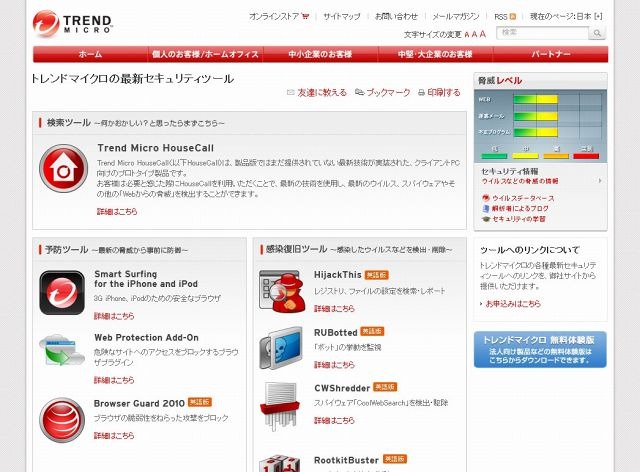Image resolution: width=640 pixels, height=472 pixels.
Task: Click the bookmark icon beside ブックマーク
Action: click(360, 93)
